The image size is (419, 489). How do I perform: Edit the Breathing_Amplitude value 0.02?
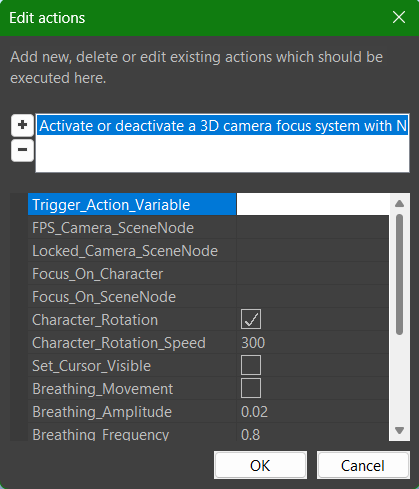click(313, 412)
